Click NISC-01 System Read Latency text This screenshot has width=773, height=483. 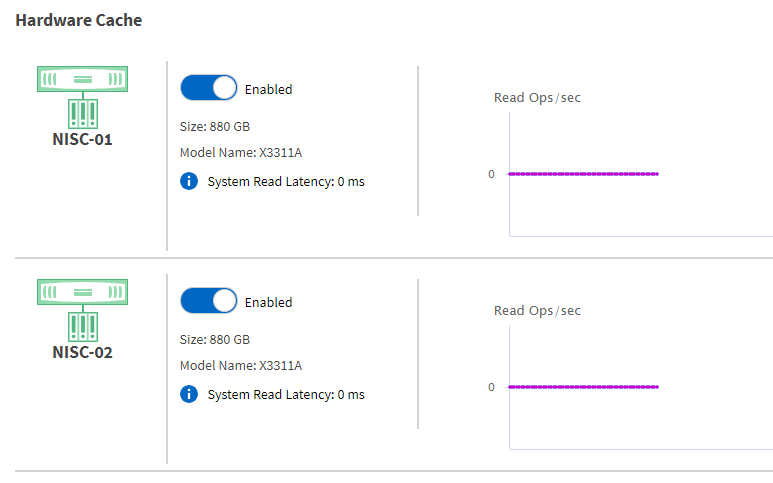286,181
